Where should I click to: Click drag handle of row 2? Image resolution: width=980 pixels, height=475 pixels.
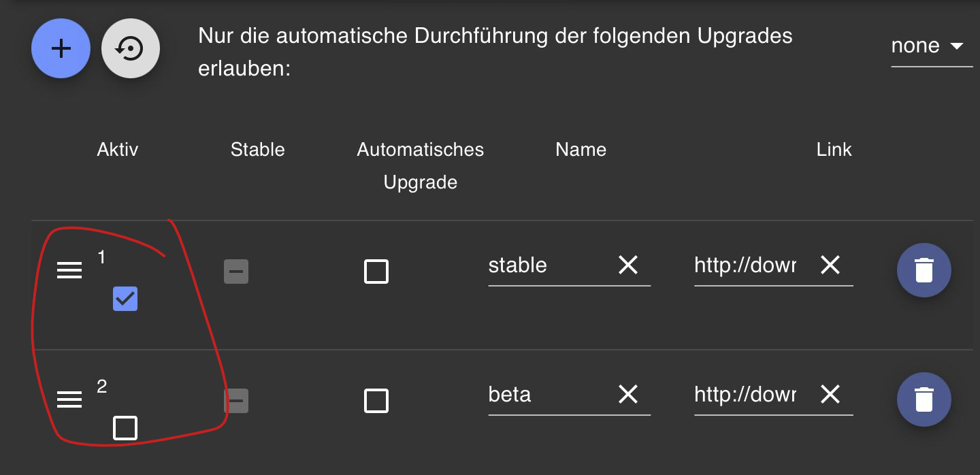(69, 401)
